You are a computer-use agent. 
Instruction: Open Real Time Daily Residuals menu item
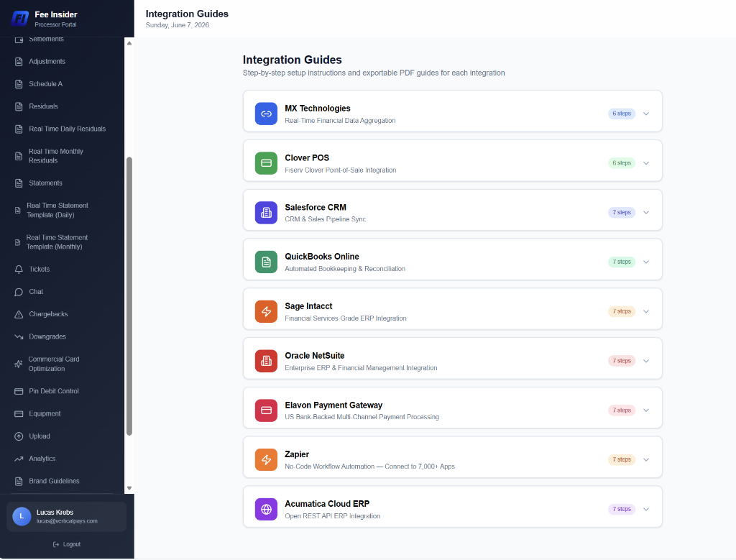pyautogui.click(x=63, y=129)
